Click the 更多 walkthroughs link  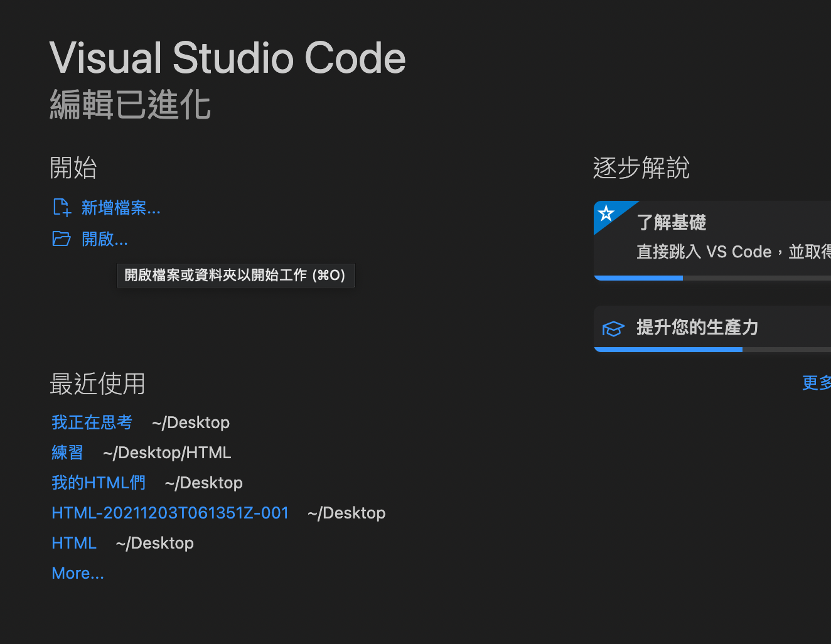tap(817, 382)
